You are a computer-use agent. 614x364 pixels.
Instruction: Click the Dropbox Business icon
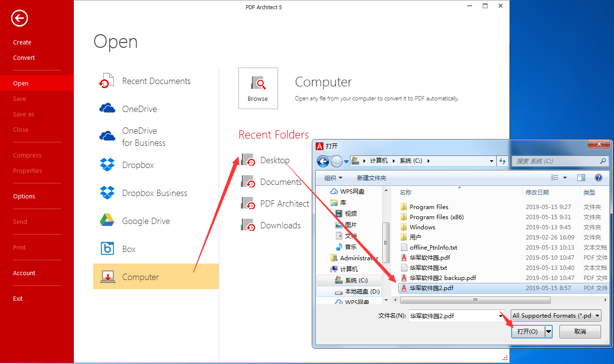coord(107,193)
